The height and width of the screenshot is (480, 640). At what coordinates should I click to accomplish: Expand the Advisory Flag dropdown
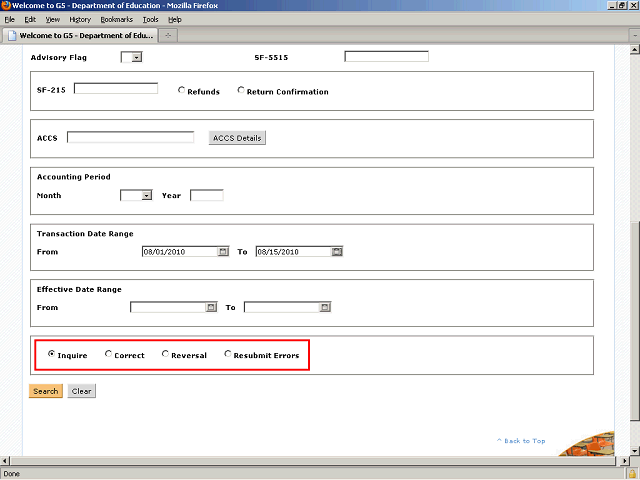point(137,57)
